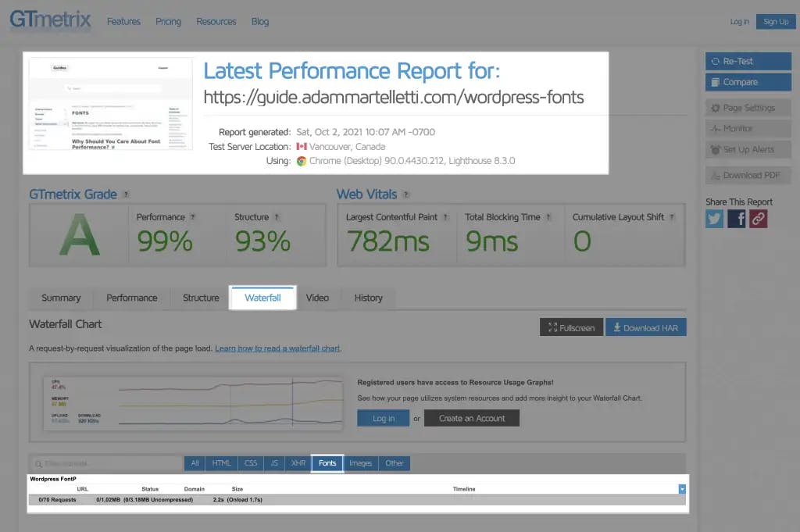This screenshot has width=800, height=532.
Task: Select the CSS filter
Action: point(251,463)
